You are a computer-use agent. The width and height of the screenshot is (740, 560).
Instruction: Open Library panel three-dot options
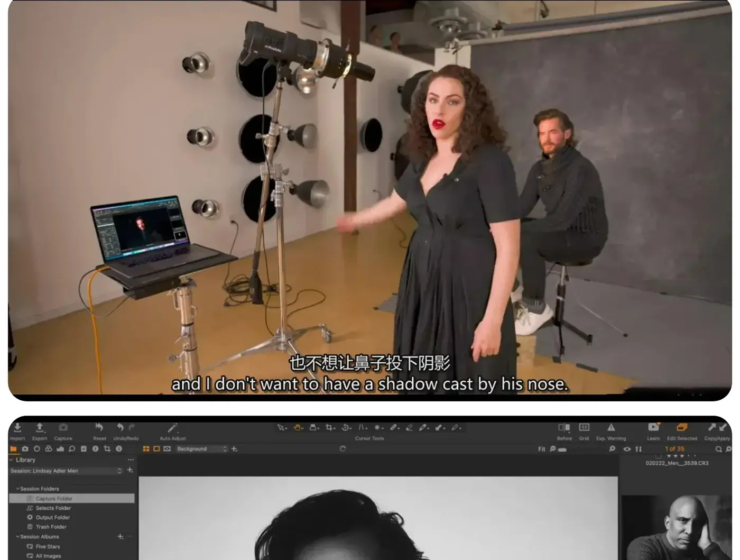(x=131, y=460)
